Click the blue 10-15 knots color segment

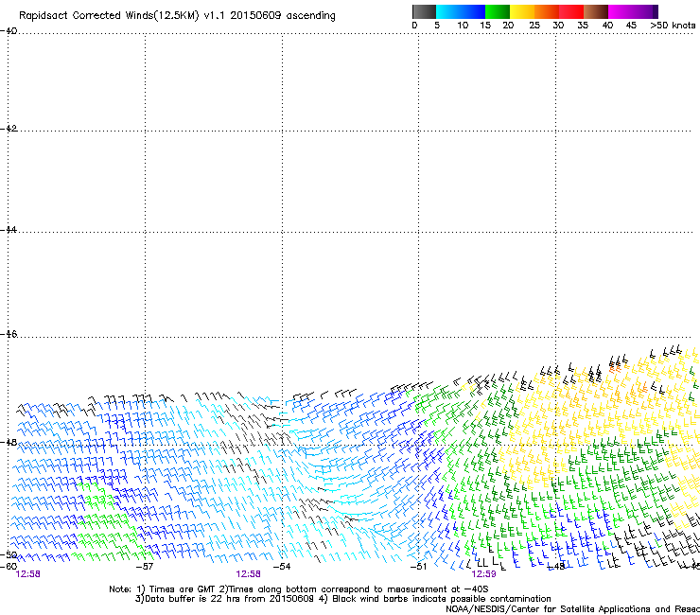473,11
